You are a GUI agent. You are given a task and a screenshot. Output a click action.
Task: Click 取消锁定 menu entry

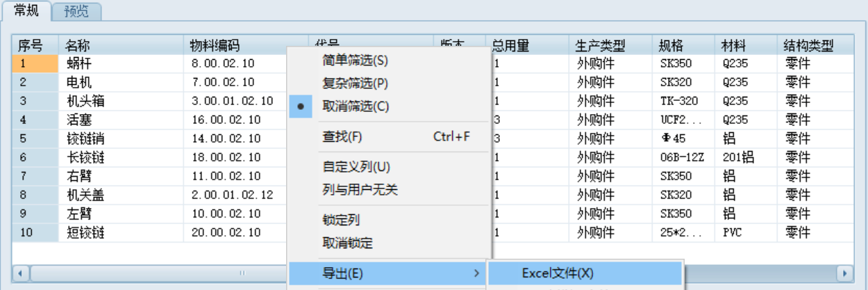[x=347, y=243]
